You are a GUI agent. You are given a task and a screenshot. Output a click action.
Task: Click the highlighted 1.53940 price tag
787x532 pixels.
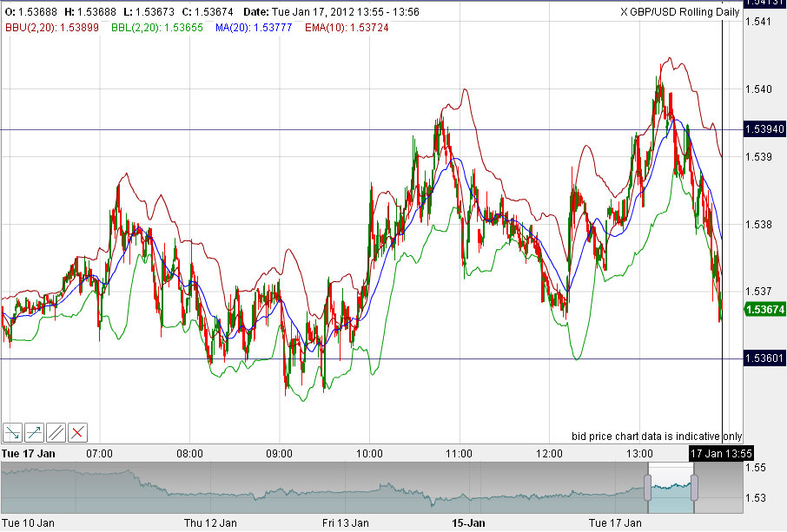[763, 128]
